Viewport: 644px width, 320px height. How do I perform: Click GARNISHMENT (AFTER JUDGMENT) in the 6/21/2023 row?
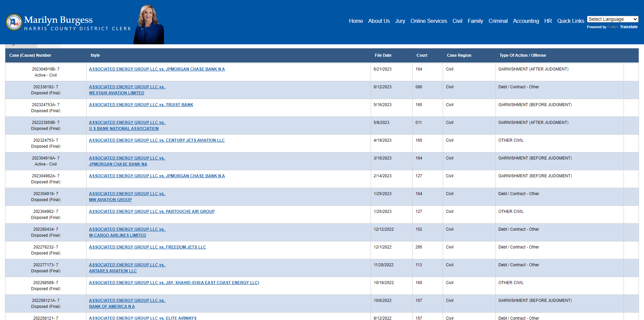(533, 69)
